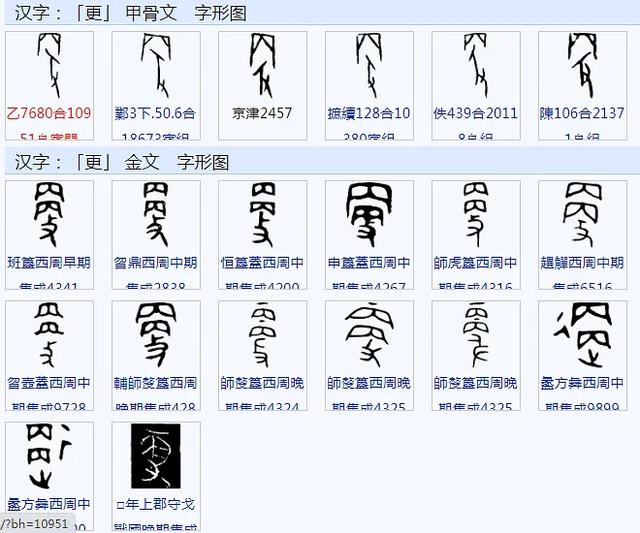Image resolution: width=640 pixels, height=533 pixels.
Task: Open the black rubbing image above □年上郡守戈
Action: click(x=156, y=456)
